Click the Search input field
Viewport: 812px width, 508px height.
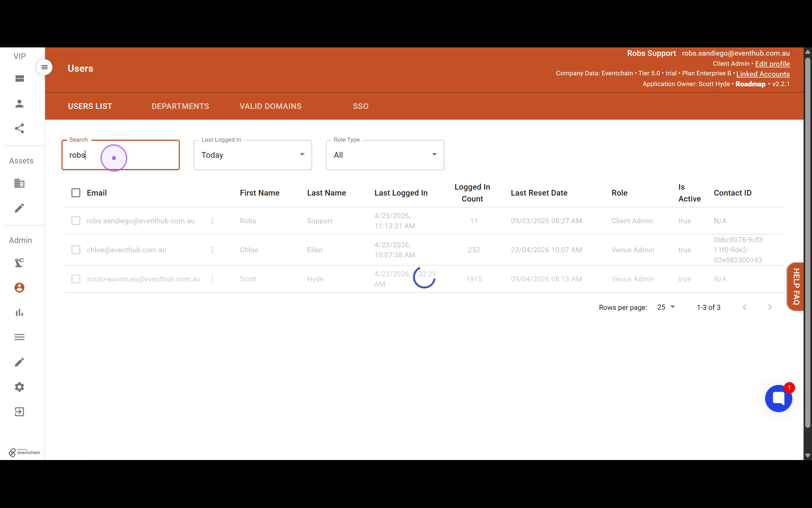point(121,155)
